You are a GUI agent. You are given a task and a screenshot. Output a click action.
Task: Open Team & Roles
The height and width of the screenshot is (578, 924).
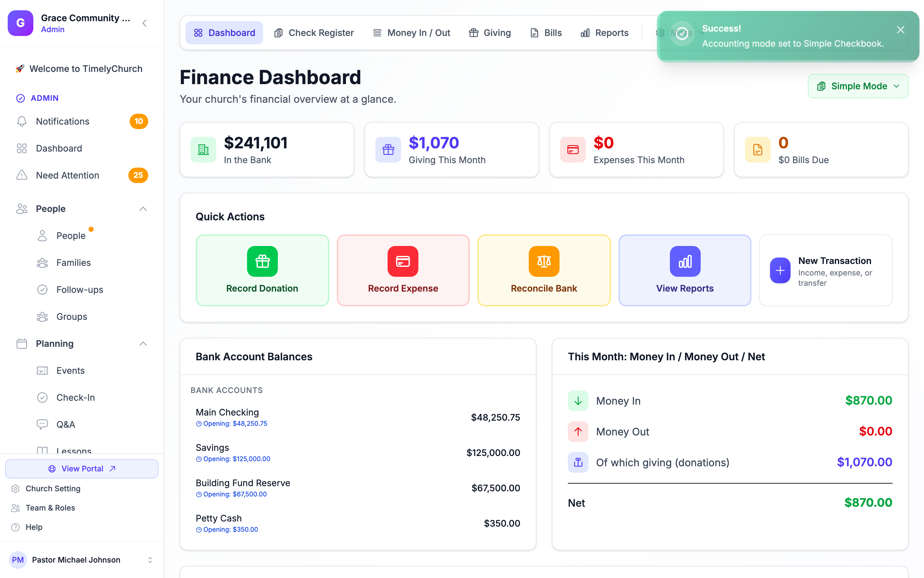click(50, 508)
